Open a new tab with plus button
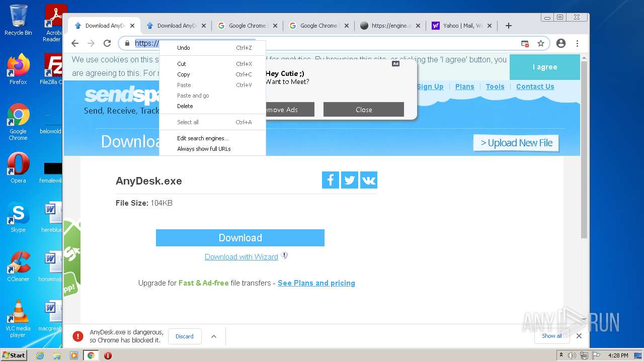644x362 pixels. (x=509, y=26)
